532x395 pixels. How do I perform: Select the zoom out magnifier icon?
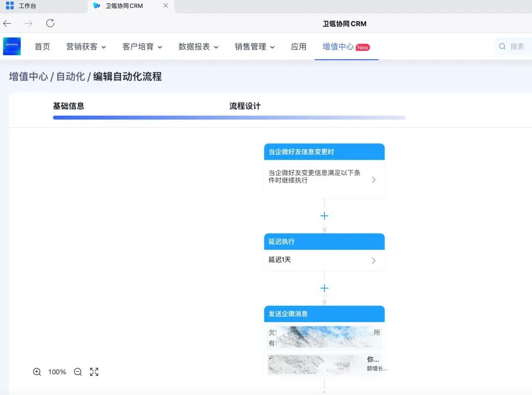pyautogui.click(x=77, y=372)
